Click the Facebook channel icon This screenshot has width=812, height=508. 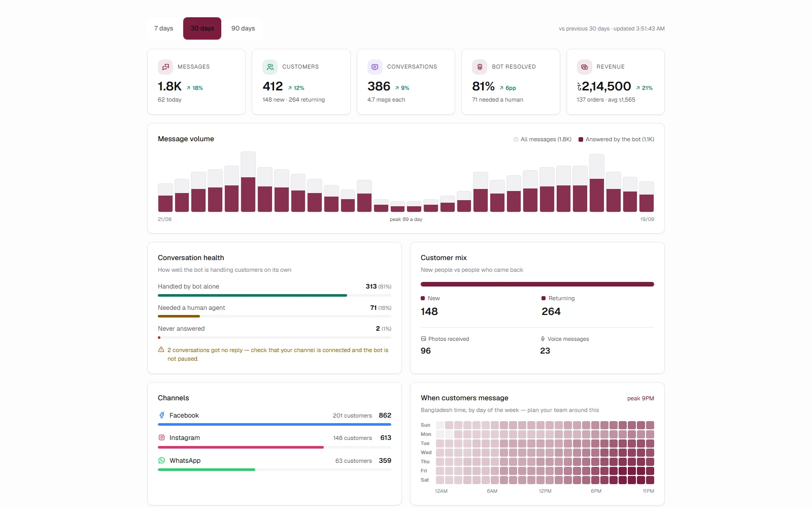[161, 415]
